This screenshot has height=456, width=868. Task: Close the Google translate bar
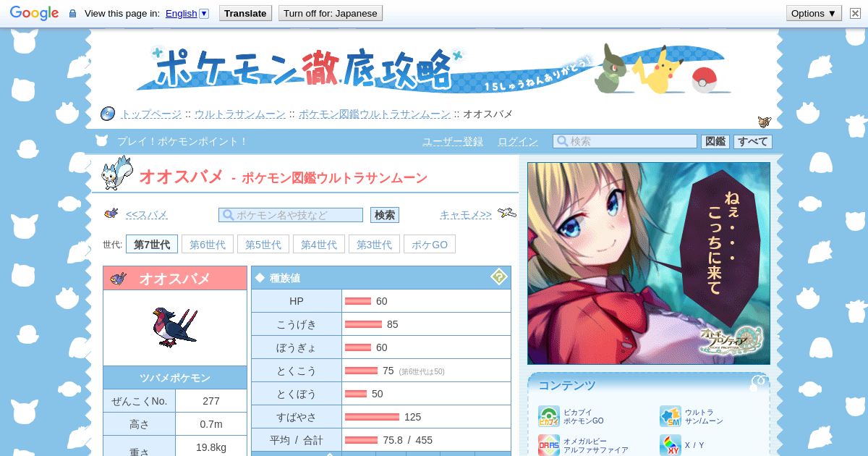point(855,13)
